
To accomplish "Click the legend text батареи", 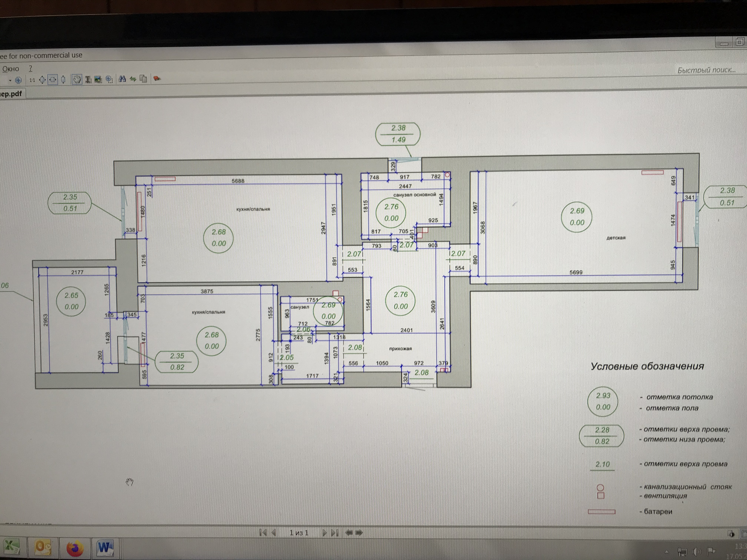I will point(658,511).
